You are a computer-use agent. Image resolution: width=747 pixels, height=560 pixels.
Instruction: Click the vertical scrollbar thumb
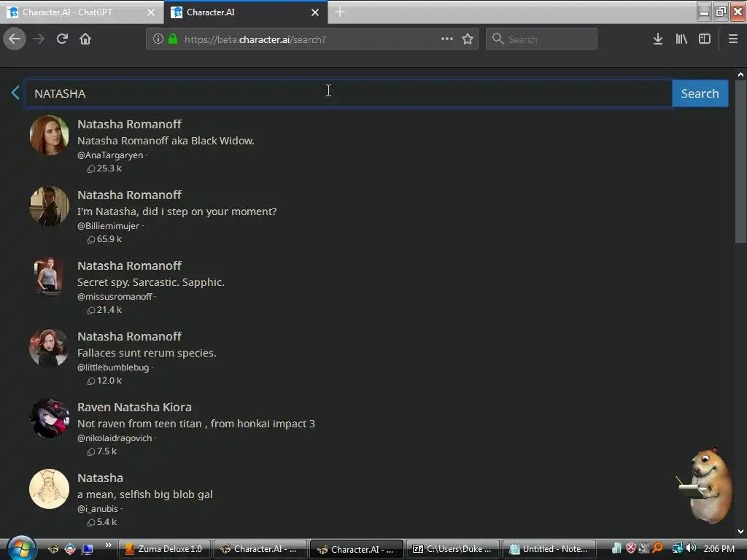tap(740, 162)
